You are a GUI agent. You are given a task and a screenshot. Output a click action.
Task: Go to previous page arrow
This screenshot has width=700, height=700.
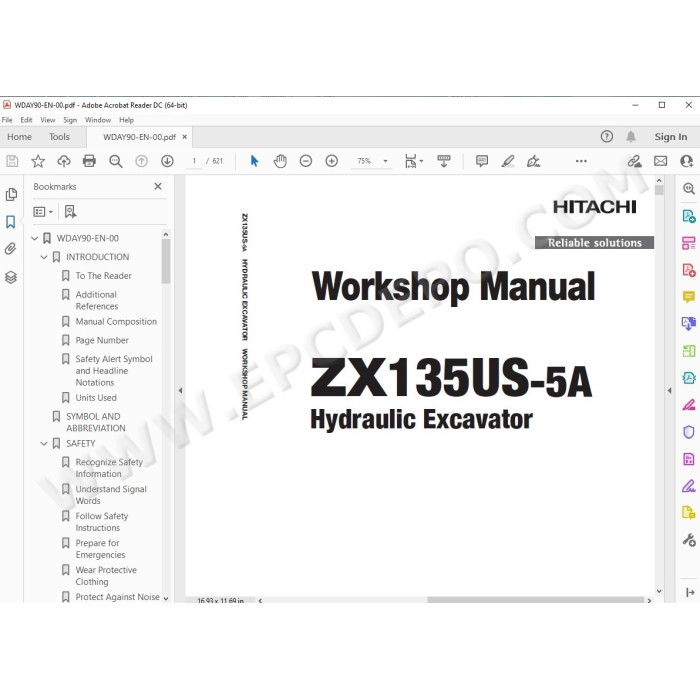142,161
